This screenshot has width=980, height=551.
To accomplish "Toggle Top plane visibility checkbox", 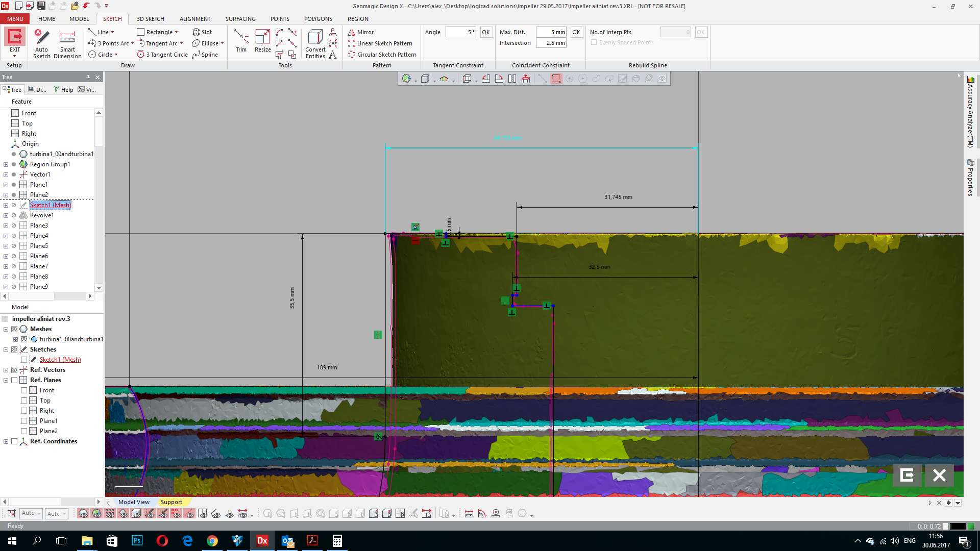I will tap(24, 400).
